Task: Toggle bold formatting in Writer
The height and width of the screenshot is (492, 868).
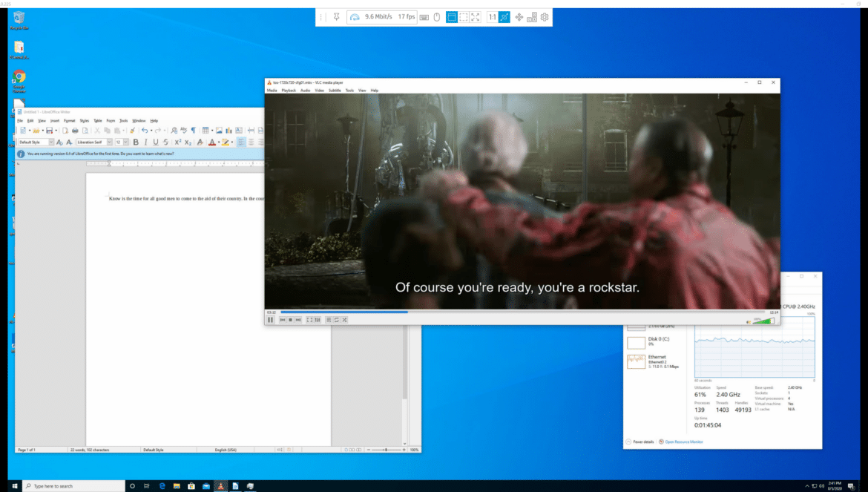Action: coord(136,142)
